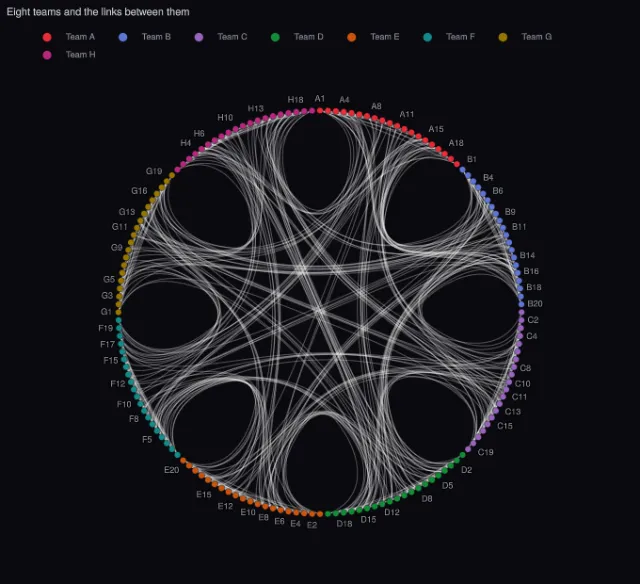The width and height of the screenshot is (640, 584).
Task: Click the B9 node label
Action: [510, 212]
